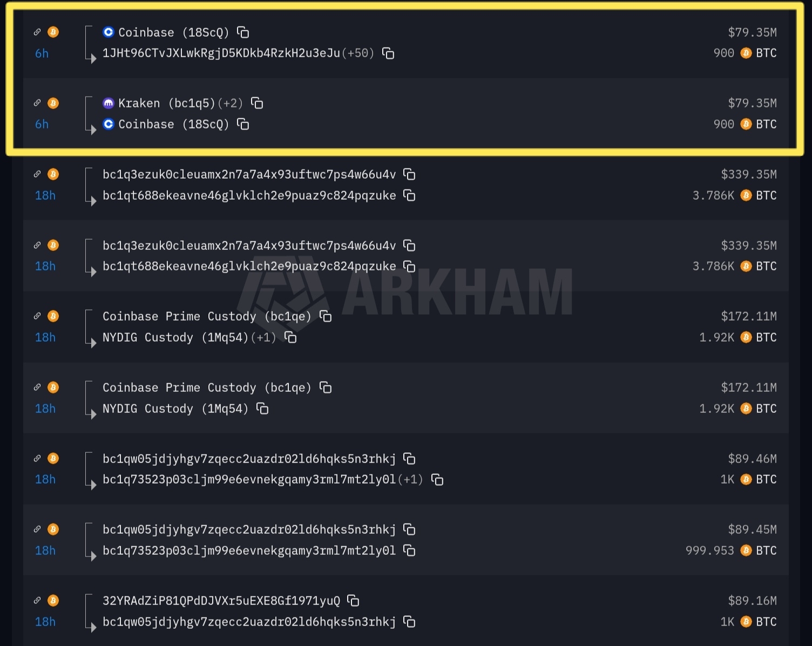Click the BTC token icon in the Kraken transfer
Screen dimensions: 812x646
pos(746,124)
